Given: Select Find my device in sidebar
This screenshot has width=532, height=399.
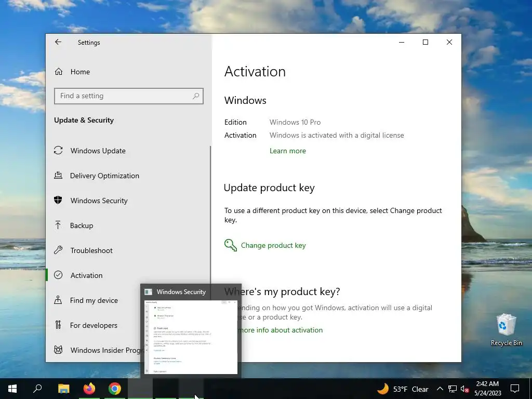Looking at the screenshot, I should pos(94,300).
